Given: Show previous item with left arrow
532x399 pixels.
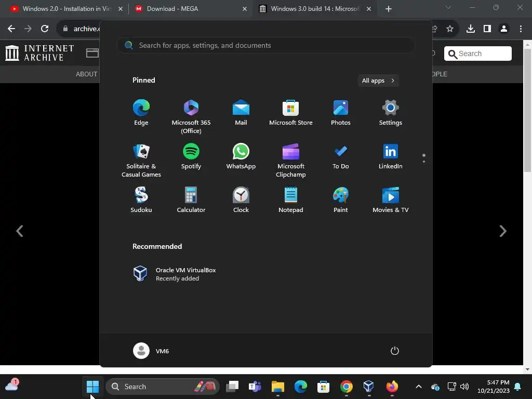Looking at the screenshot, I should tap(19, 231).
